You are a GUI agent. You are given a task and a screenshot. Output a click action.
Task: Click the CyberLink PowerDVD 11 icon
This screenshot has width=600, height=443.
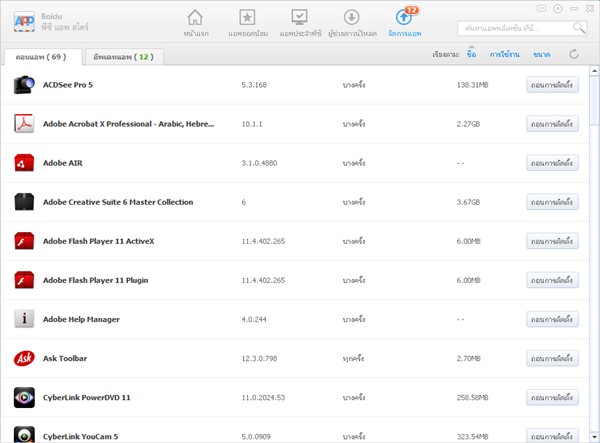click(24, 397)
